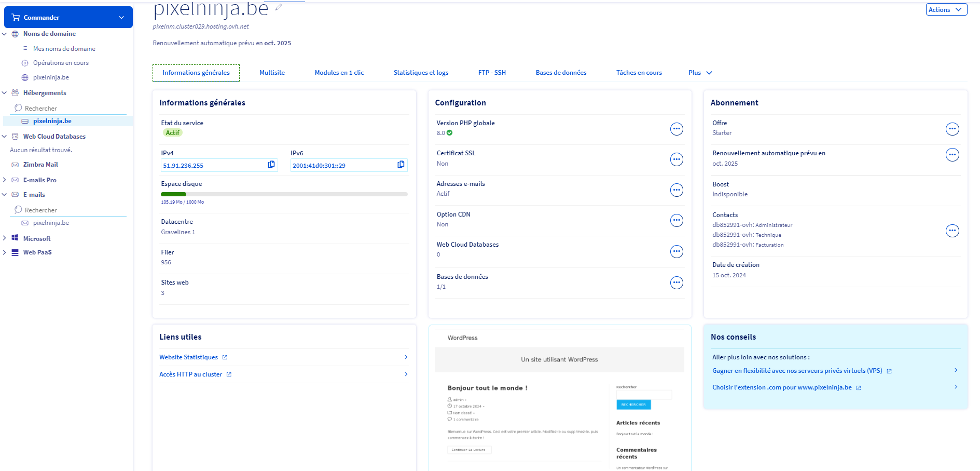Expand the Plus tab menu

click(700, 73)
